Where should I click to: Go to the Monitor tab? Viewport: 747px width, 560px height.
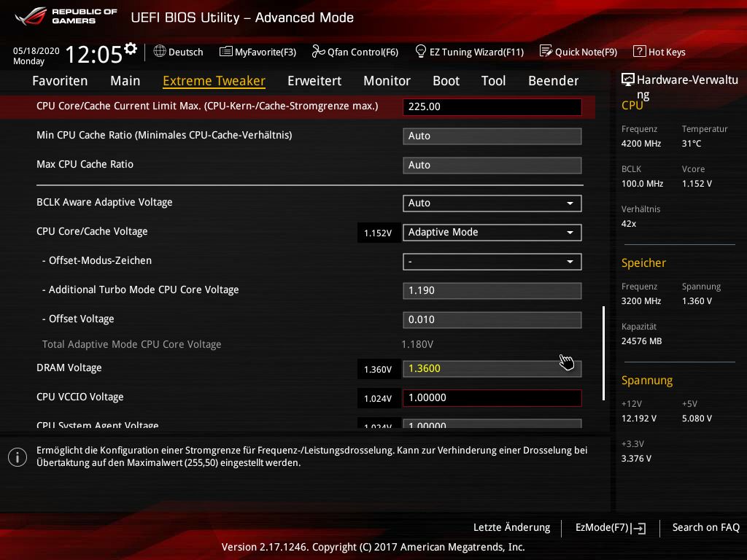(x=387, y=81)
